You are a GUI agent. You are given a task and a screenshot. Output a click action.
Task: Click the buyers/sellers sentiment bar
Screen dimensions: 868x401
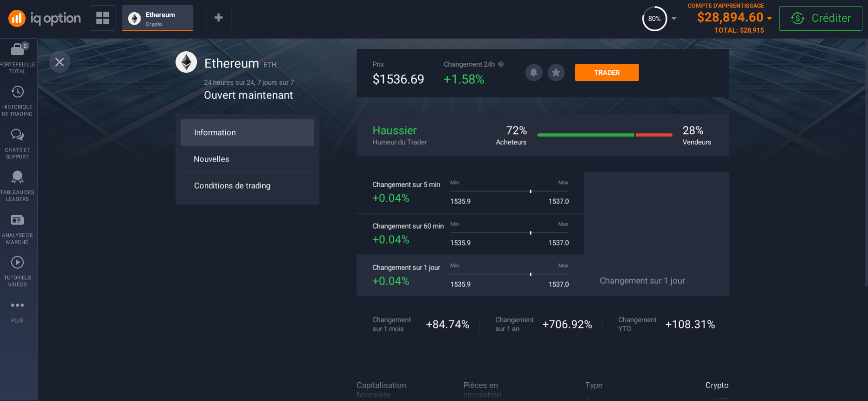tap(605, 135)
